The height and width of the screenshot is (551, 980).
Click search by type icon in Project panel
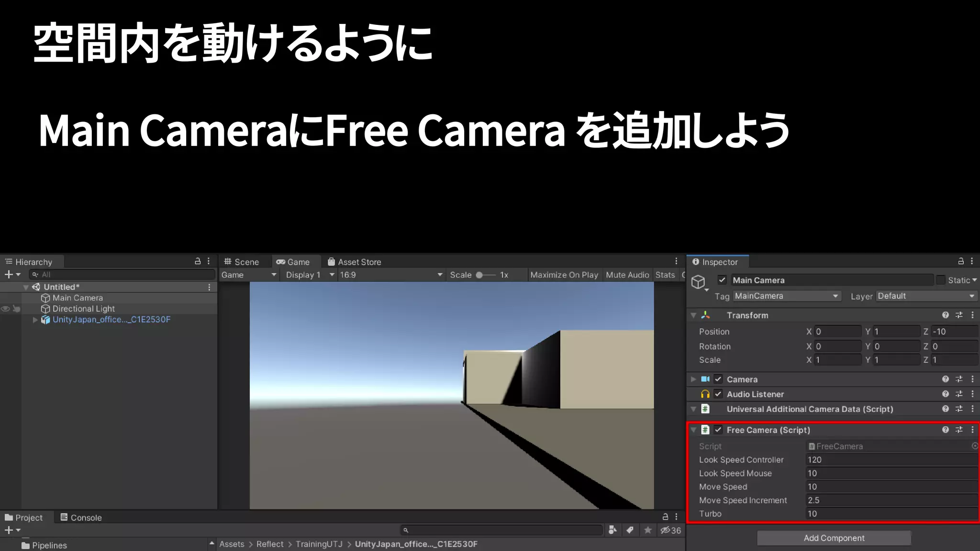pos(612,530)
